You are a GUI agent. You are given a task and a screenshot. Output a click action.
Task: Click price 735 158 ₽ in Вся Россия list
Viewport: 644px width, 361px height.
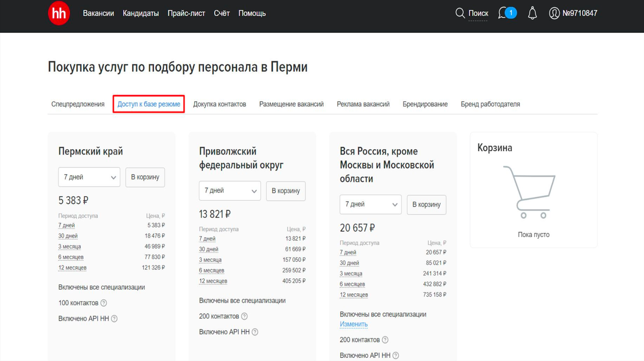pyautogui.click(x=435, y=295)
